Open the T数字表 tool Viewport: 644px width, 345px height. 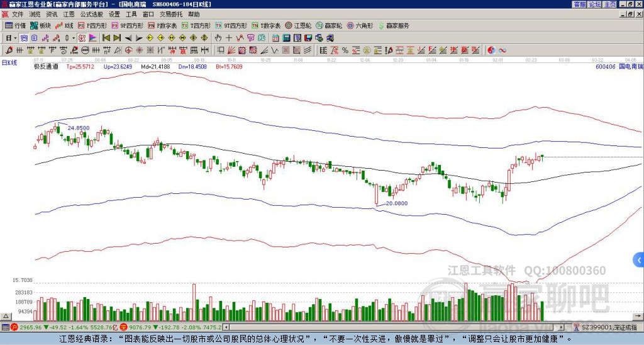[x=266, y=25]
